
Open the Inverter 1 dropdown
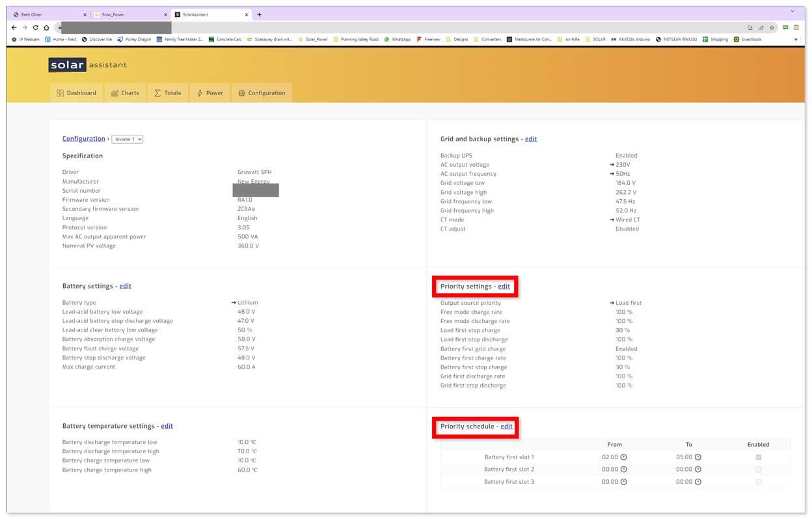pos(128,139)
